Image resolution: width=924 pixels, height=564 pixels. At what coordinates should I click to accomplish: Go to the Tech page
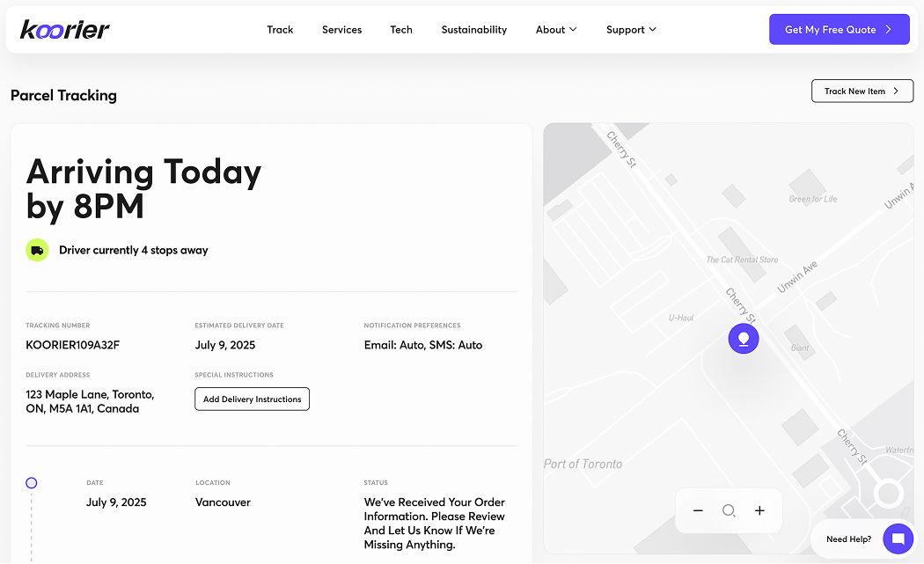click(401, 29)
